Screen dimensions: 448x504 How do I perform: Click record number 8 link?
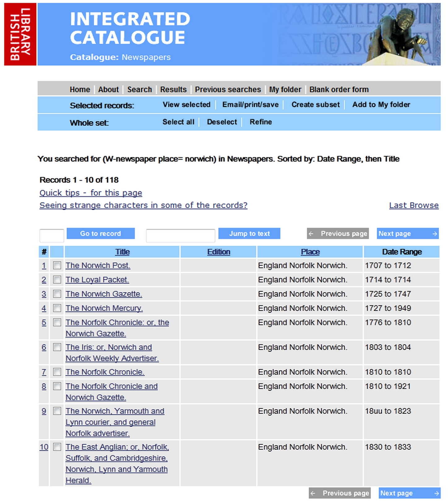[44, 386]
